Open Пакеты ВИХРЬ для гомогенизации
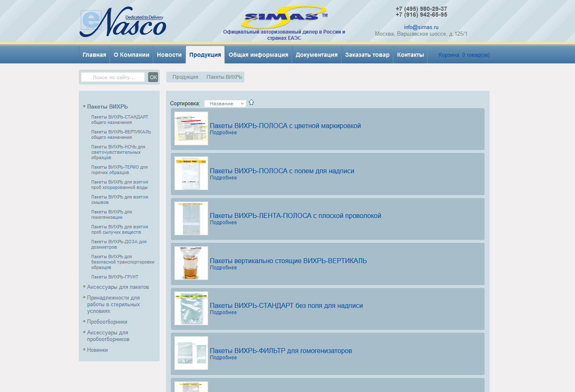Screen dimensions: 575x392 (x=112, y=215)
